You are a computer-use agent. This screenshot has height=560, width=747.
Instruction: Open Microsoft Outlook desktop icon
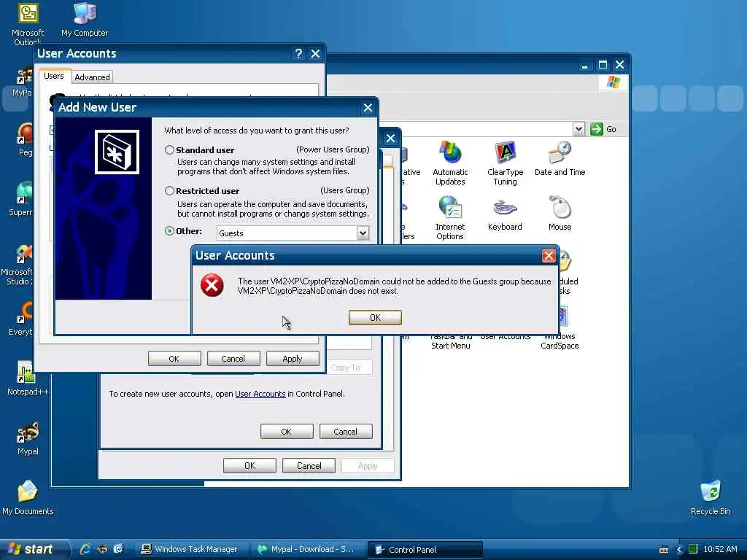click(x=28, y=23)
